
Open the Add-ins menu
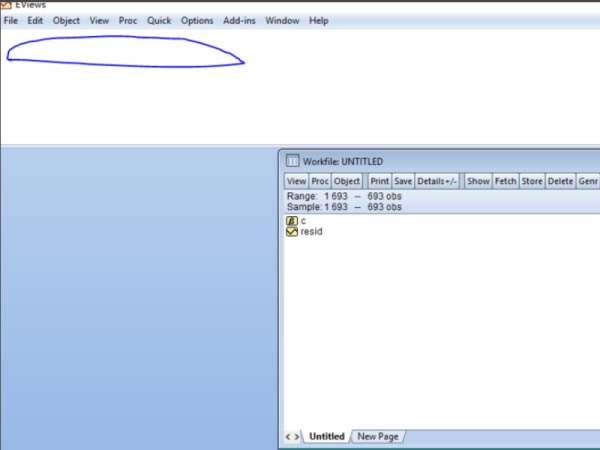(239, 21)
